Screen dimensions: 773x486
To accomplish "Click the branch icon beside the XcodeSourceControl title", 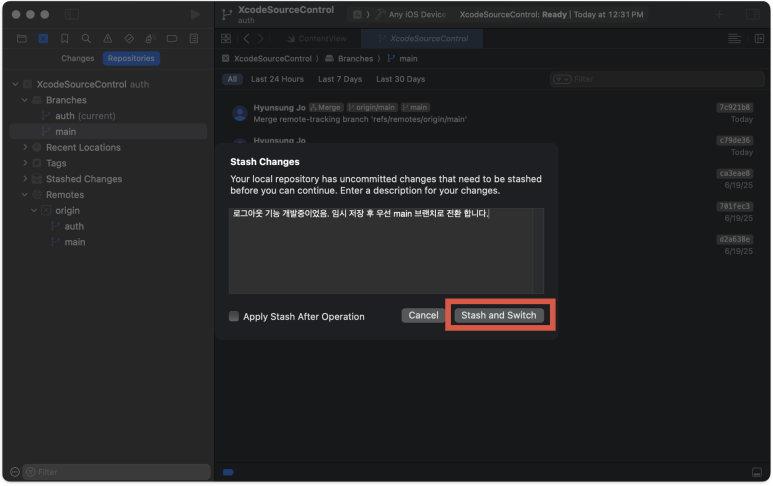I will [227, 14].
